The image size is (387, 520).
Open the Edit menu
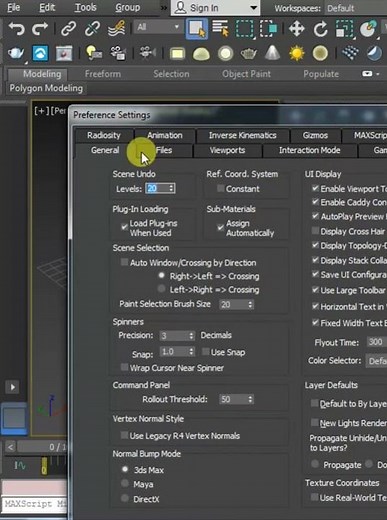click(47, 7)
